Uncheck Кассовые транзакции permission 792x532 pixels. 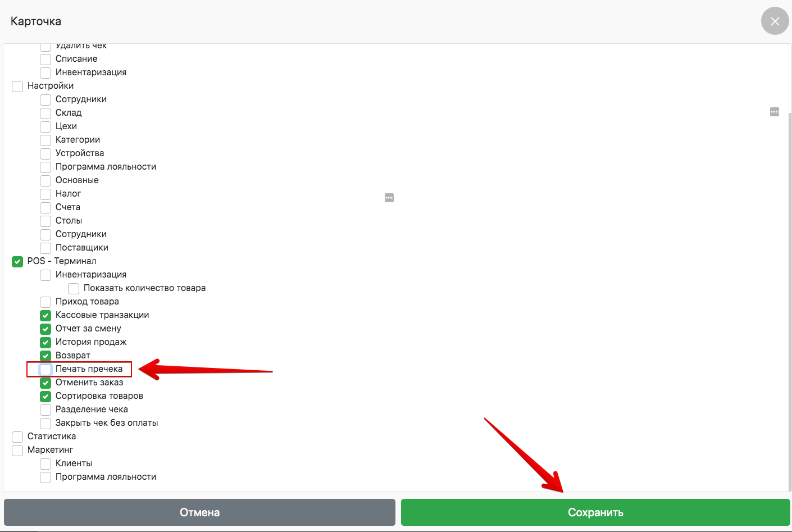point(45,315)
